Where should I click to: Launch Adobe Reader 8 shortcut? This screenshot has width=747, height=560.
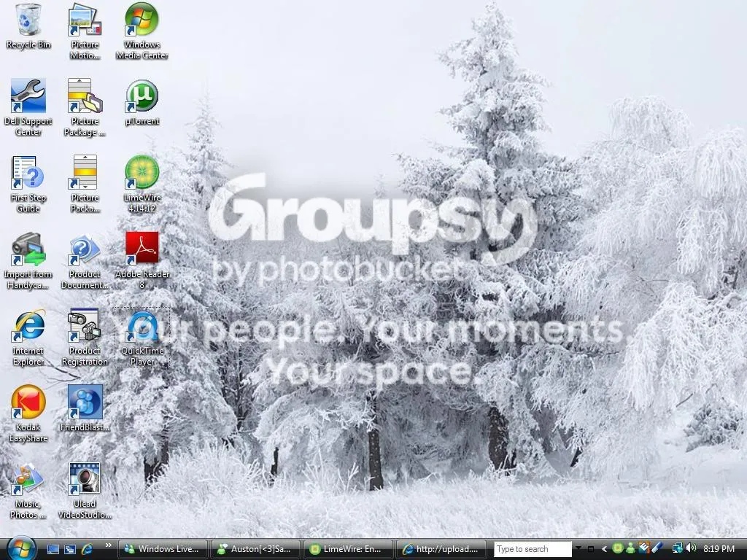point(142,262)
